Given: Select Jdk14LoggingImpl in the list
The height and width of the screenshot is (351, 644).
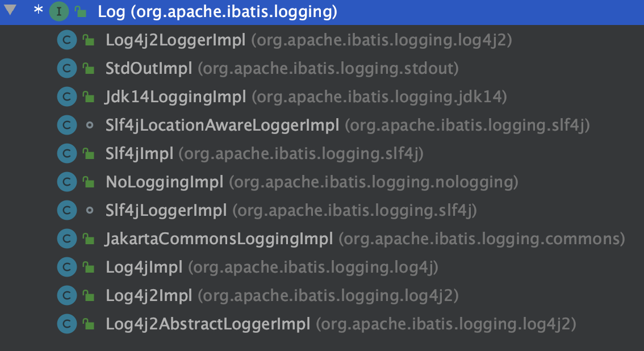Looking at the screenshot, I should click(x=175, y=97).
